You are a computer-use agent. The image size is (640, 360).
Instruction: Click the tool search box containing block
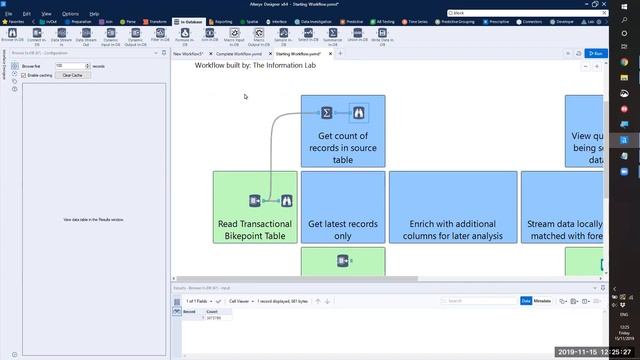tap(527, 13)
